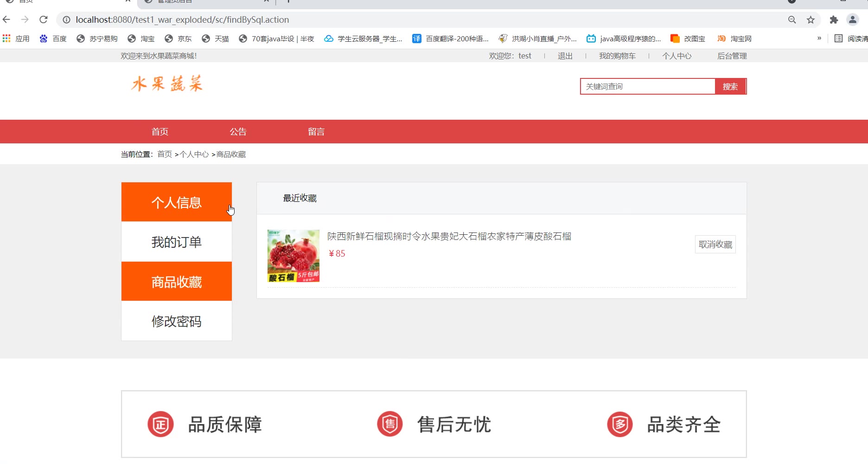Click the 水果蔬菜 site logo
868x464 pixels.
(167, 84)
